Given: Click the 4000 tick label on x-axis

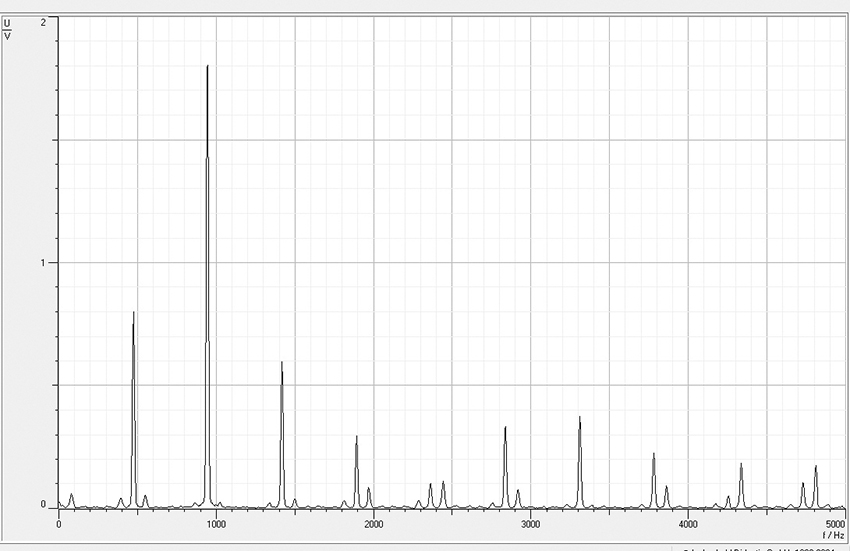Looking at the screenshot, I should tap(687, 524).
